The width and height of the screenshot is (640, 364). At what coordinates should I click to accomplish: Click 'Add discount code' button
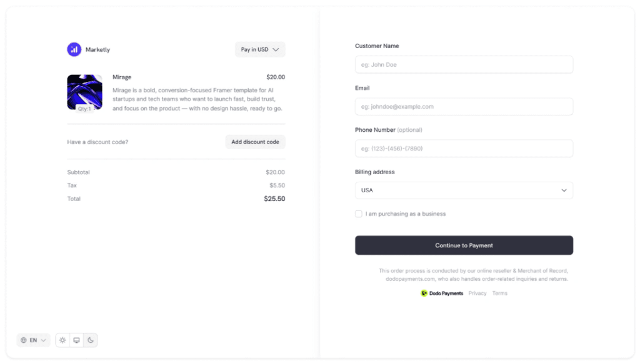point(255,142)
